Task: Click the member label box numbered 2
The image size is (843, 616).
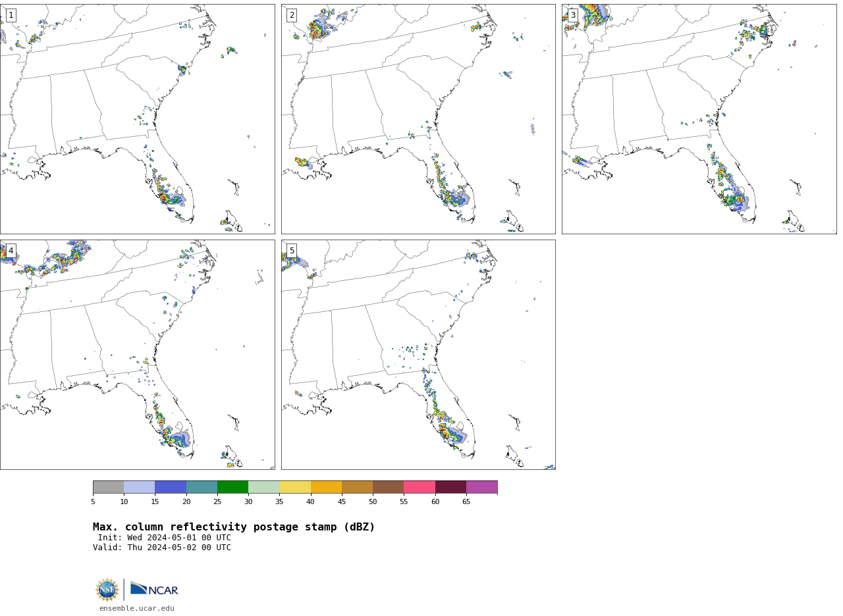Action: tap(292, 15)
